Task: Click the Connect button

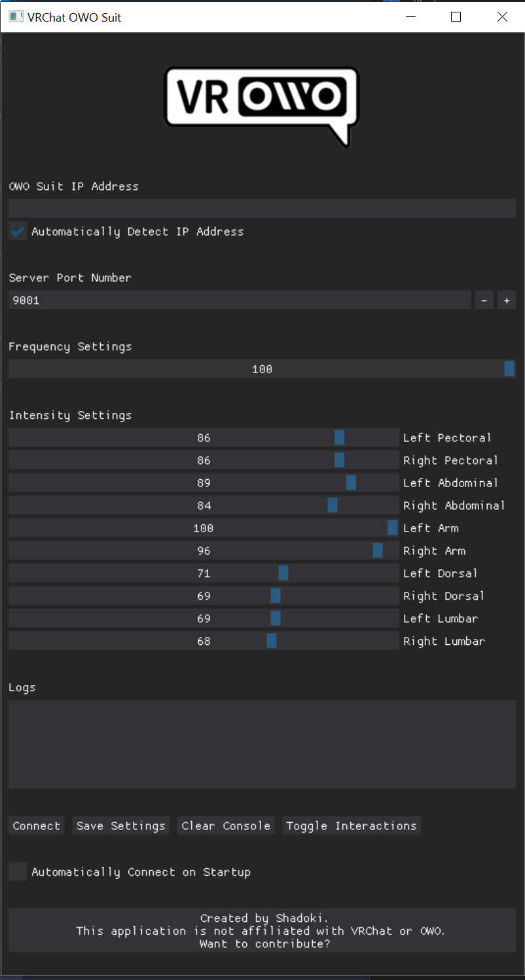Action: [37, 826]
